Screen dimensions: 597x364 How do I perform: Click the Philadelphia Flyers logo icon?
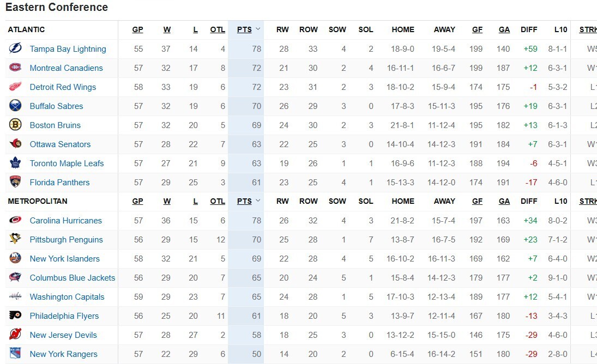(15, 316)
